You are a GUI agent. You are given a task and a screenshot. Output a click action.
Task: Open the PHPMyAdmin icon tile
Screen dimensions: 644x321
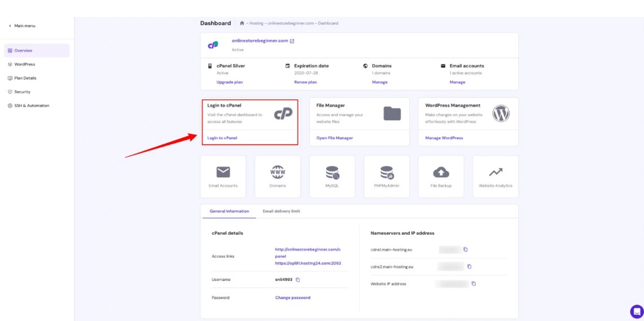pos(387,176)
